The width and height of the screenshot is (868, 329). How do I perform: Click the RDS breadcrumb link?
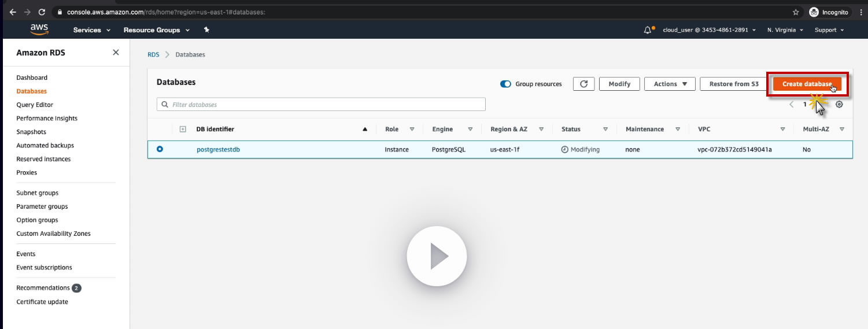coord(153,54)
